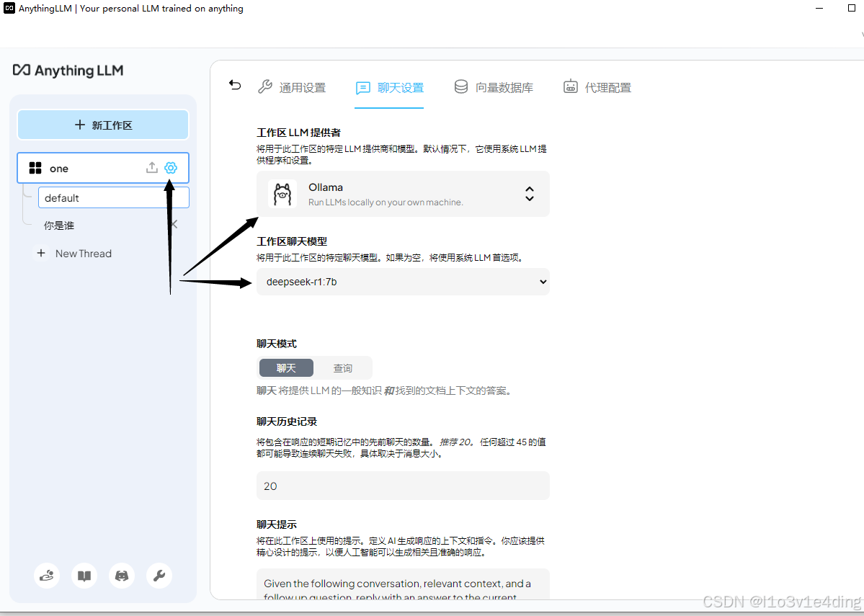Open the deepseek-r1:7b model dropdown
The width and height of the screenshot is (864, 616).
coord(403,282)
